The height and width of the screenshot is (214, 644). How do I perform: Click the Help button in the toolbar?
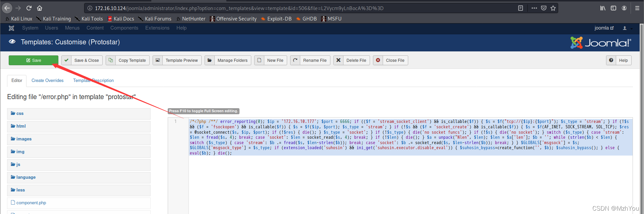[619, 60]
